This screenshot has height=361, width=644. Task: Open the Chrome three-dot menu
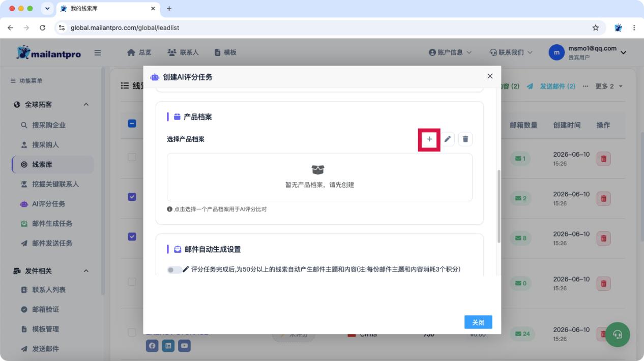click(634, 28)
